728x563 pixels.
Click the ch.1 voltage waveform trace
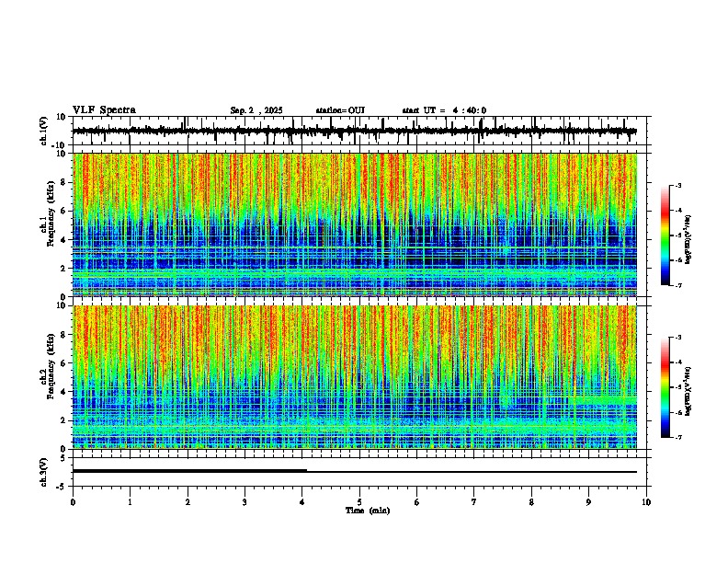pos(354,131)
